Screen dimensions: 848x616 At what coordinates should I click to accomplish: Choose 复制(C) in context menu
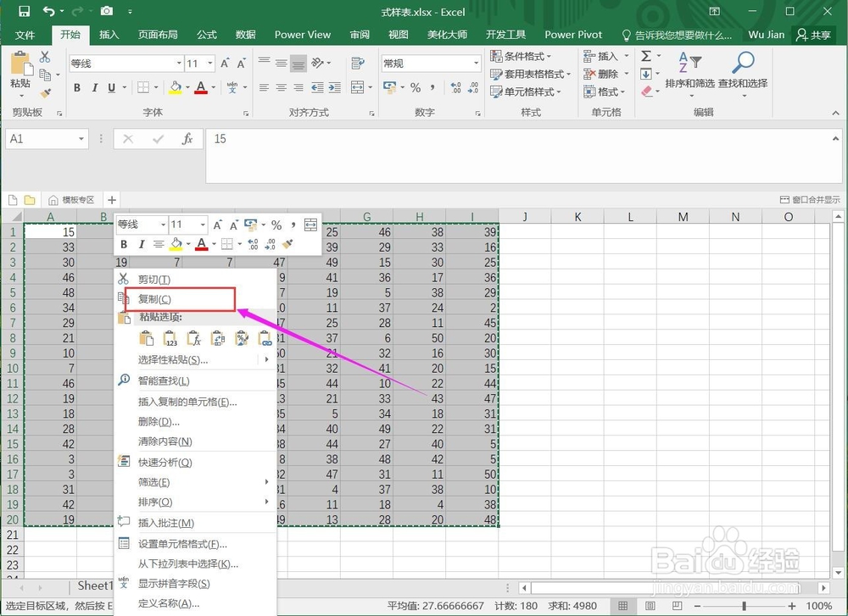(196, 299)
